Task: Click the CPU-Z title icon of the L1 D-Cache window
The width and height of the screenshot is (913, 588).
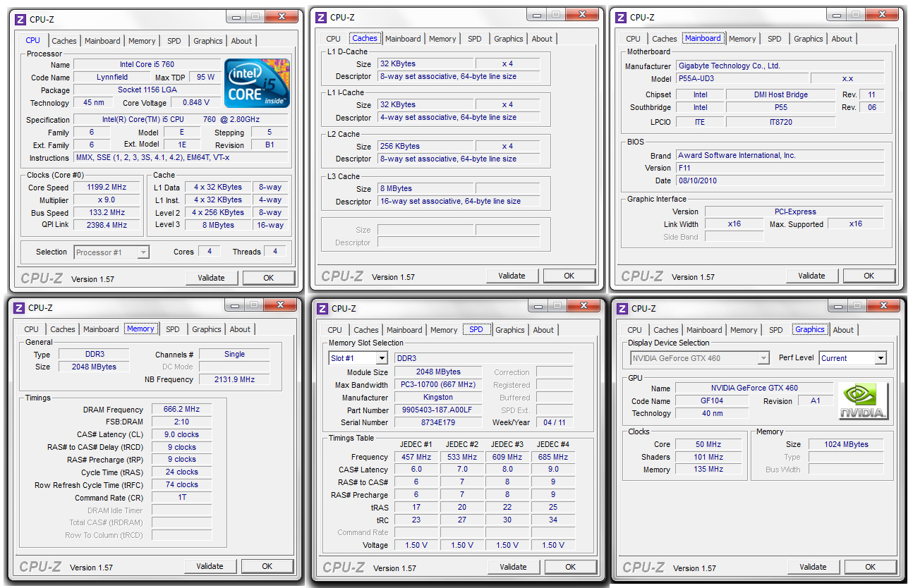Action: pos(321,17)
